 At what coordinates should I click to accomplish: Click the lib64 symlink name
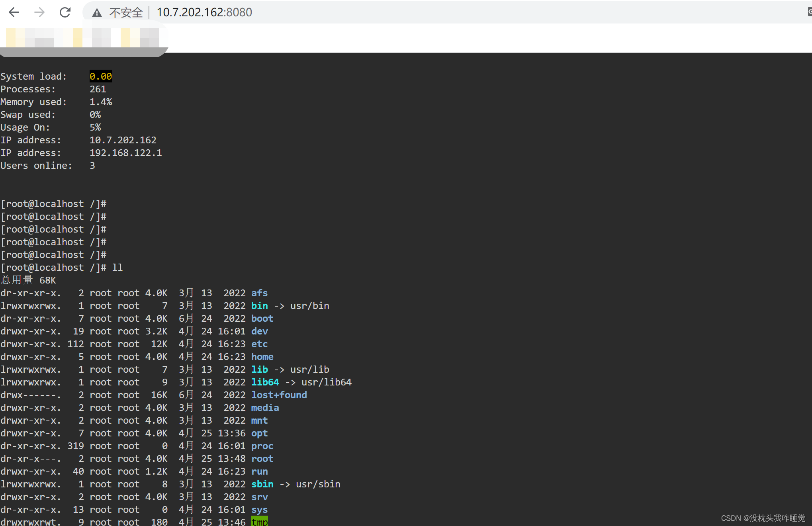[x=265, y=382]
